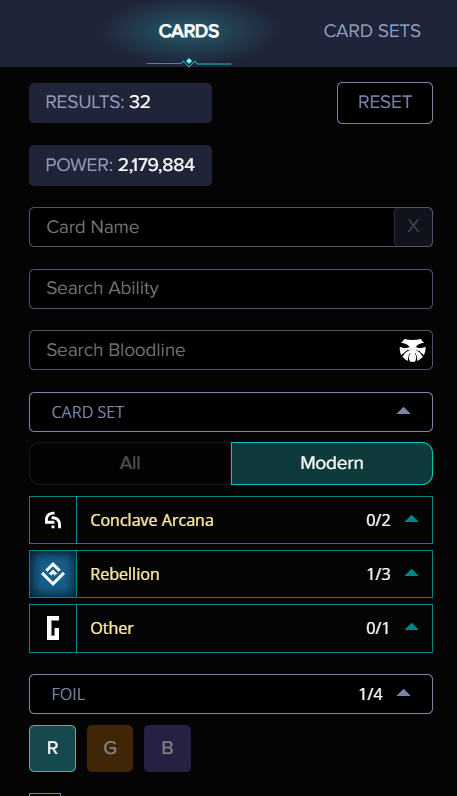The width and height of the screenshot is (457, 796).
Task: Click the bloodline icon in search field
Action: [412, 350]
